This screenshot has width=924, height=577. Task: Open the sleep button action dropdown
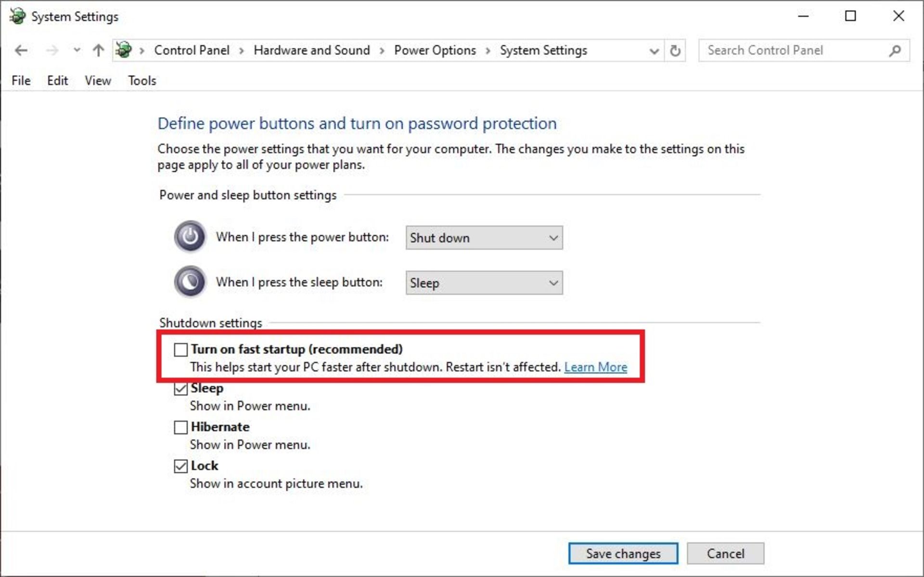click(x=484, y=283)
